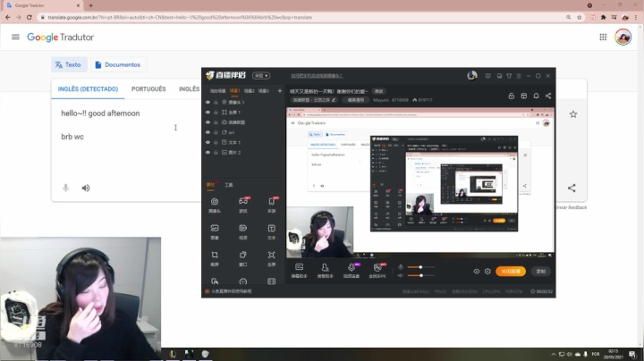Open the help link in streaming title bar
644x361 pixels.
click(x=317, y=75)
